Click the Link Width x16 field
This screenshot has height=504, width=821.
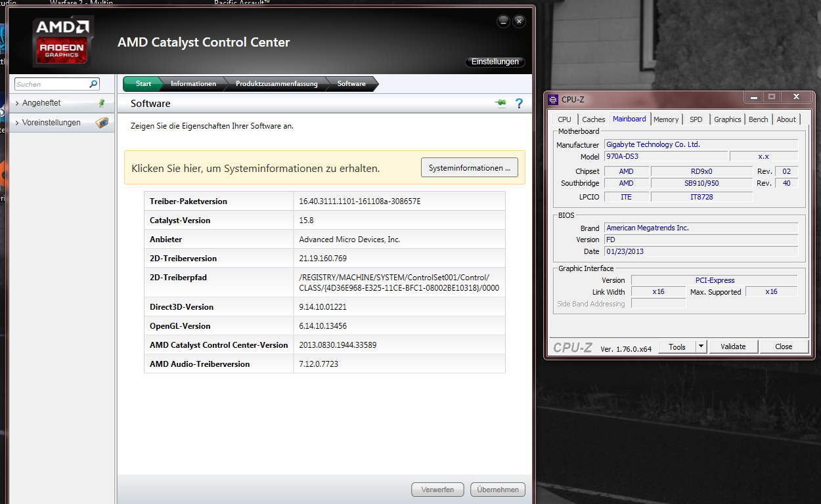[x=658, y=291]
